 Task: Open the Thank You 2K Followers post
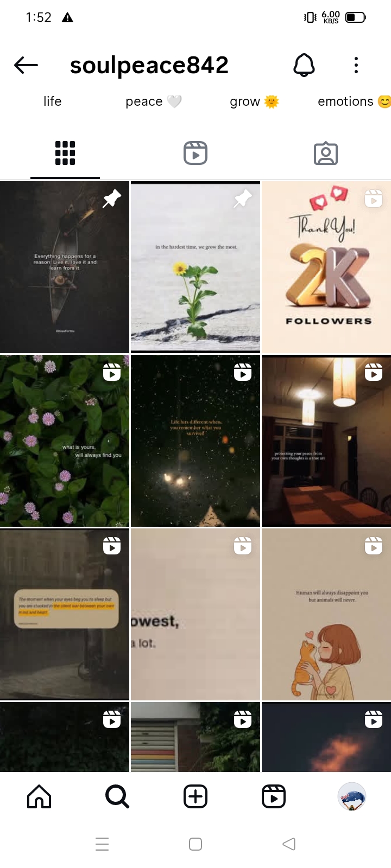point(326,267)
